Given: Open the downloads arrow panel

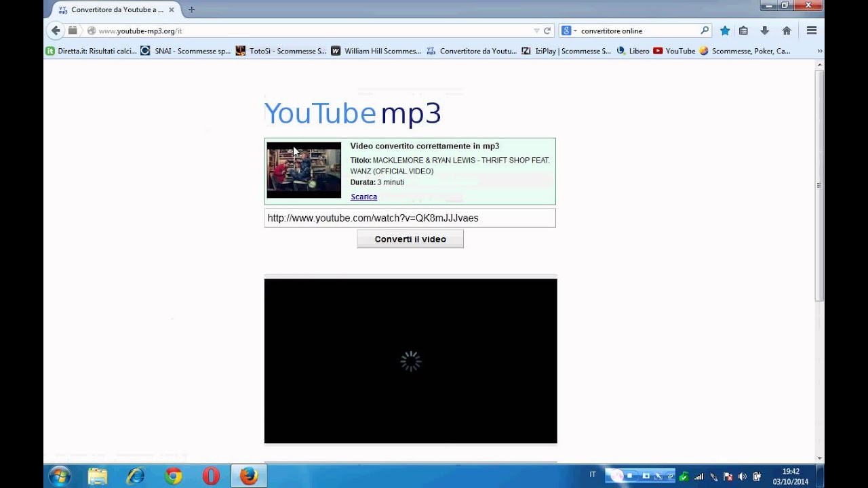Looking at the screenshot, I should click(764, 30).
